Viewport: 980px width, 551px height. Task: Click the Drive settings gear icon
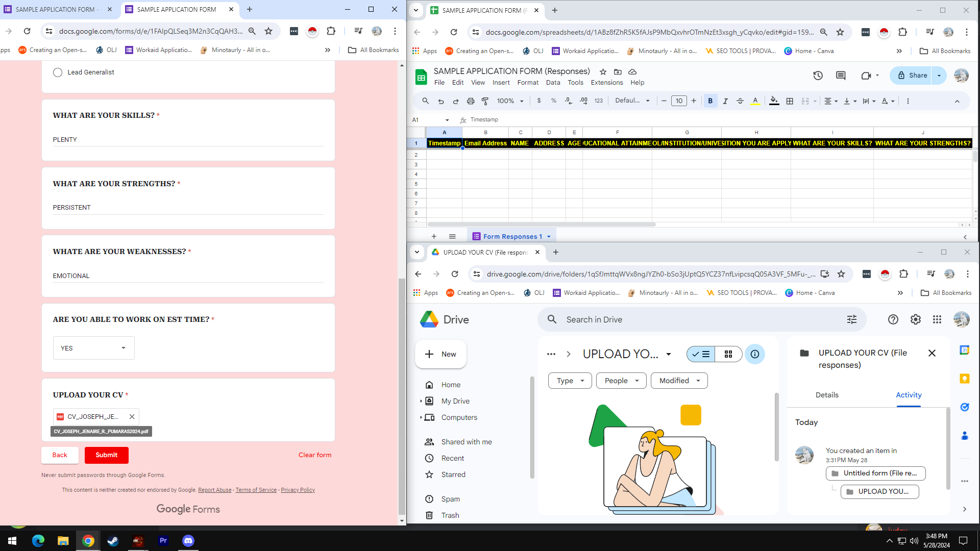[915, 319]
